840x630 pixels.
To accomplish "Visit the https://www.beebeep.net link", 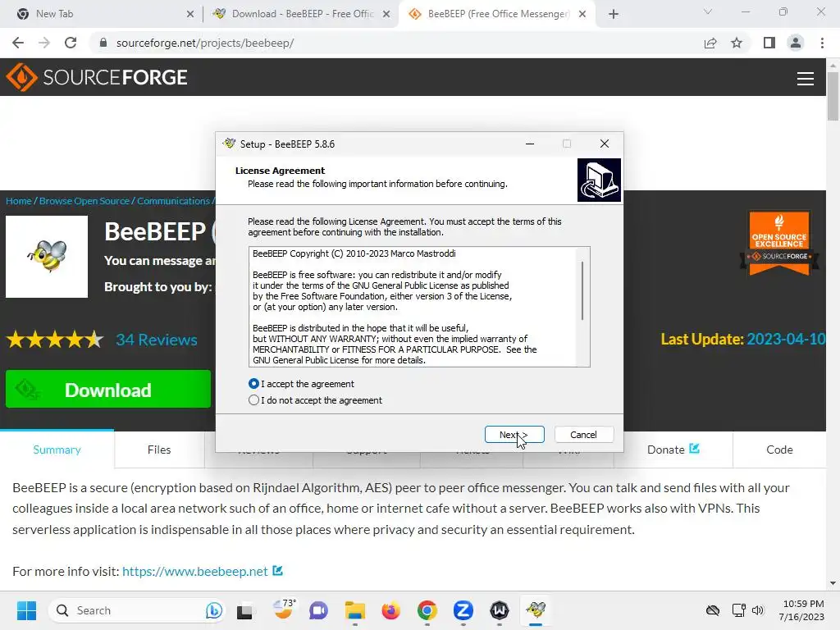I will [195, 572].
